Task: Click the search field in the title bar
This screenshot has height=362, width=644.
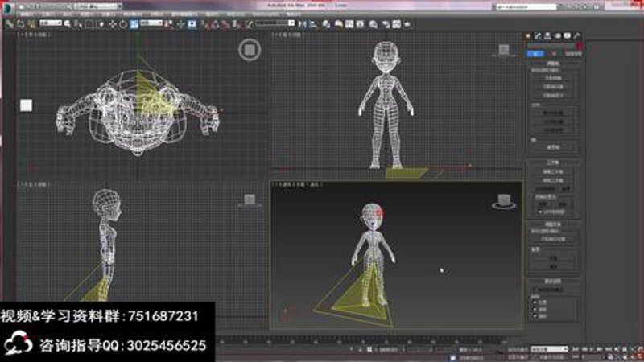Action: [x=526, y=6]
